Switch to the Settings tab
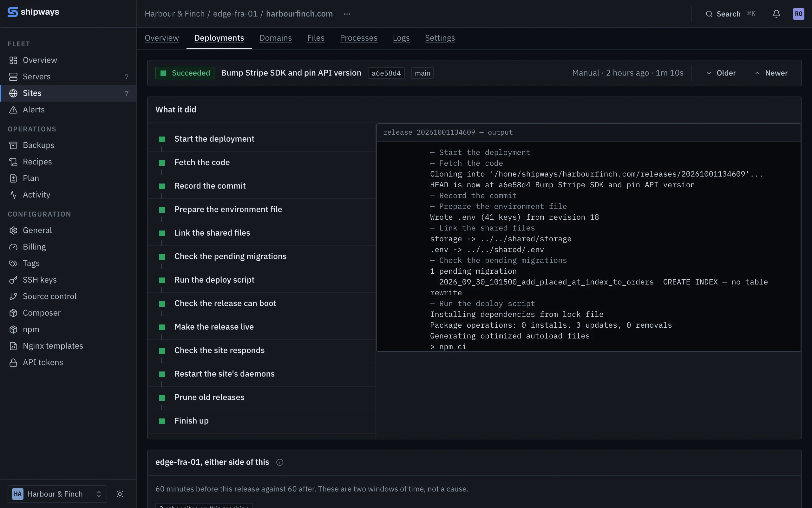812x508 pixels. tap(440, 38)
